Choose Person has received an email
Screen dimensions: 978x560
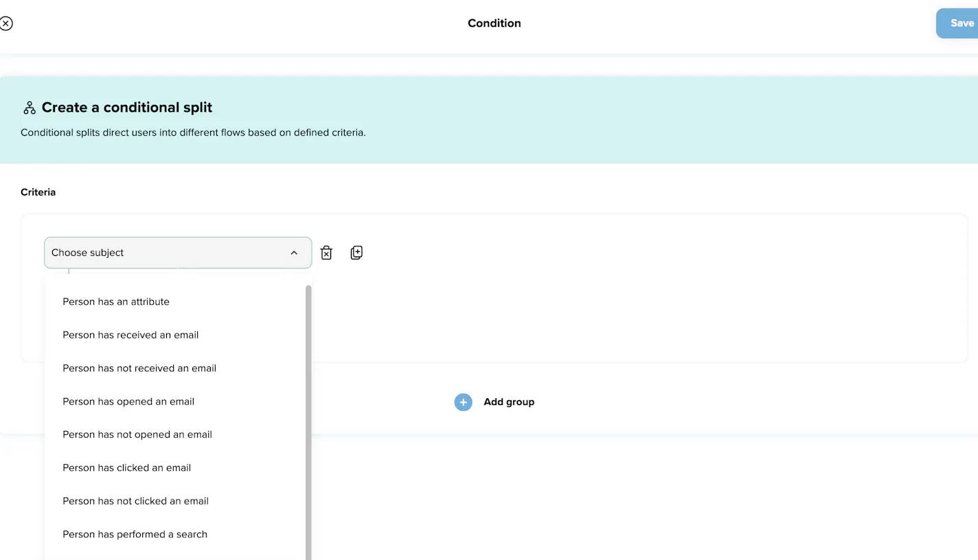click(130, 335)
